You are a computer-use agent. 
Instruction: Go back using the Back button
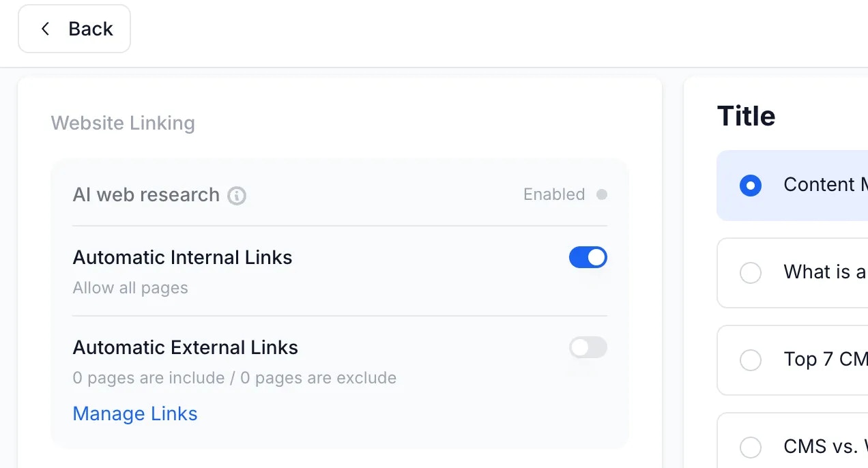tap(74, 29)
